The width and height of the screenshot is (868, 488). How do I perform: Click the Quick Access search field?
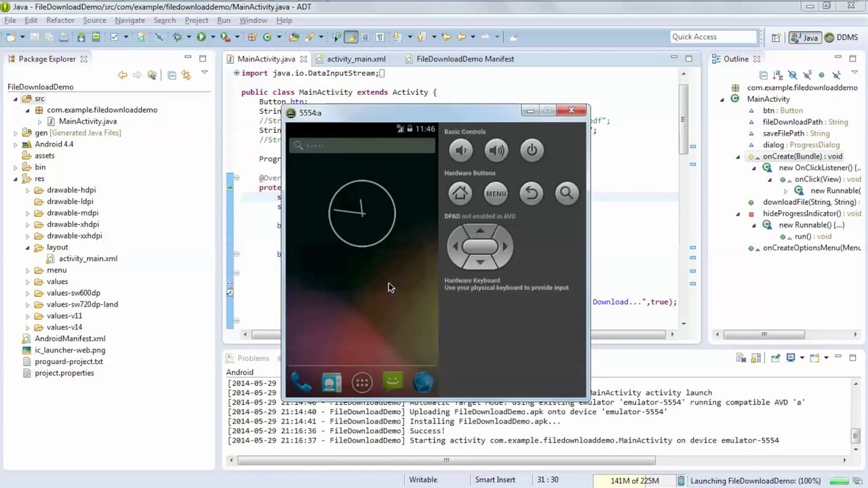coord(713,37)
